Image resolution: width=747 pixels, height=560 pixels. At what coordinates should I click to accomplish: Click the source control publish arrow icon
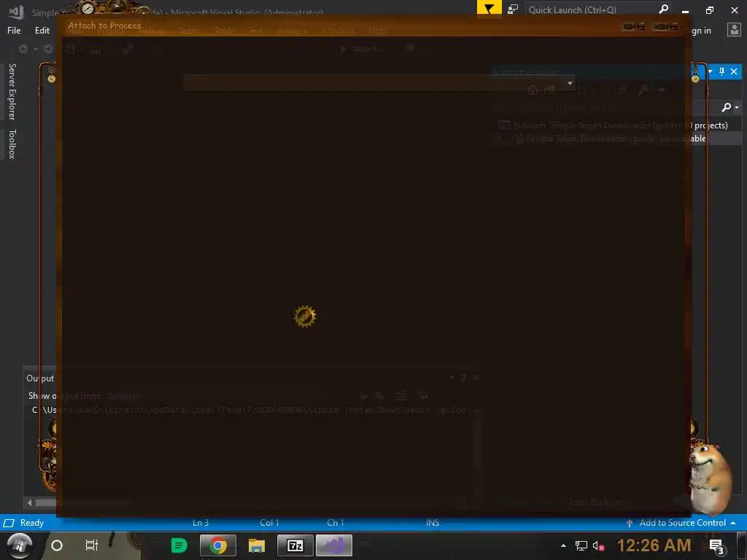point(630,523)
